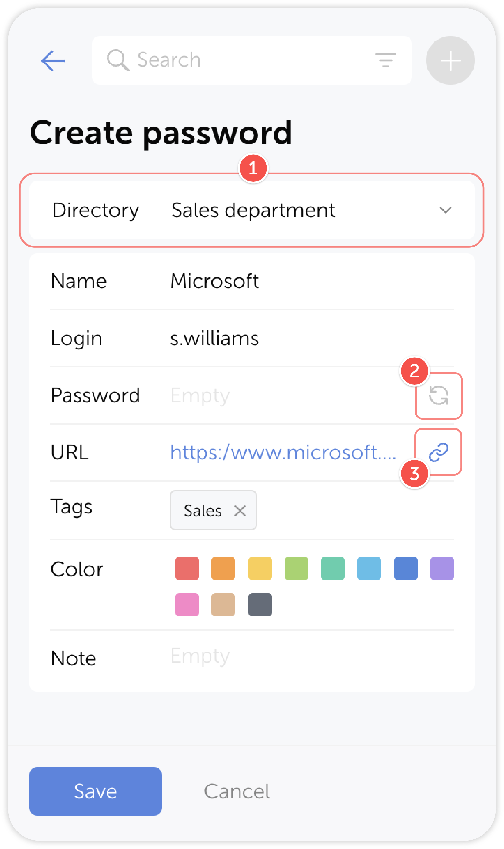Image resolution: width=504 pixels, height=849 pixels.
Task: Edit the Login field s.williams
Action: pyautogui.click(x=252, y=338)
